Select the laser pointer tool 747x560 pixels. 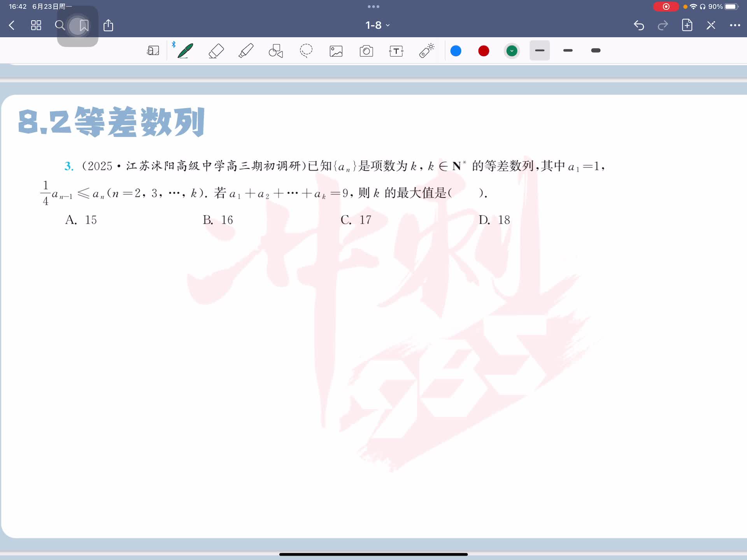click(x=426, y=51)
